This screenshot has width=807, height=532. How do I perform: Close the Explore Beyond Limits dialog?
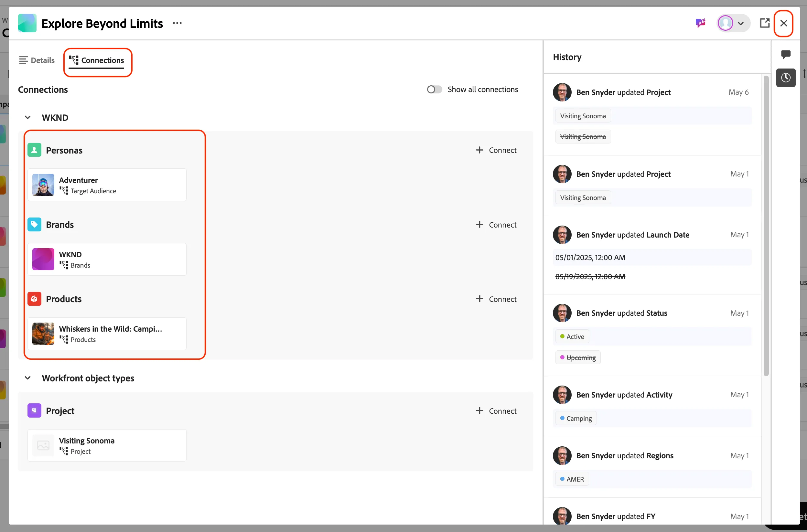(x=784, y=23)
